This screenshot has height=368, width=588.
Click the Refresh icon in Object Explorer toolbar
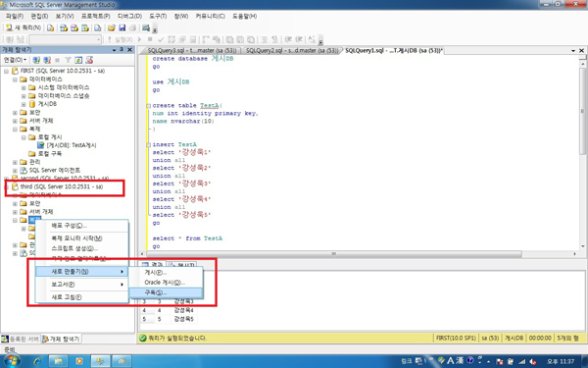pyautogui.click(x=78, y=60)
